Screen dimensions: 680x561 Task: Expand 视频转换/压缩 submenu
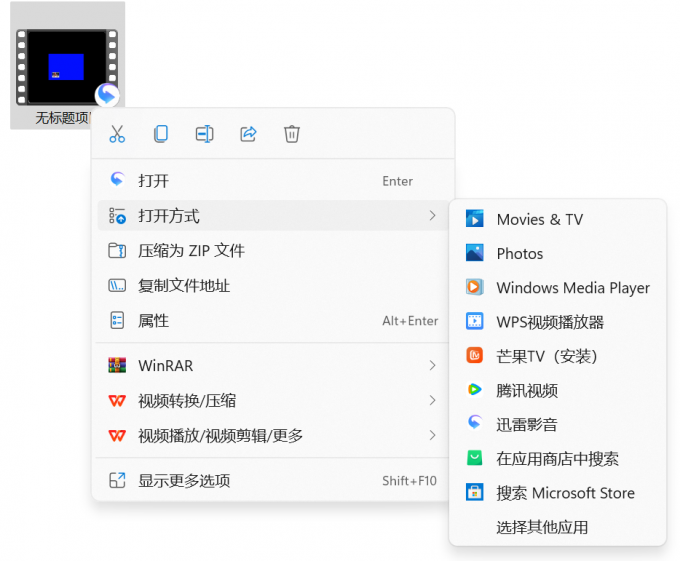(x=432, y=401)
